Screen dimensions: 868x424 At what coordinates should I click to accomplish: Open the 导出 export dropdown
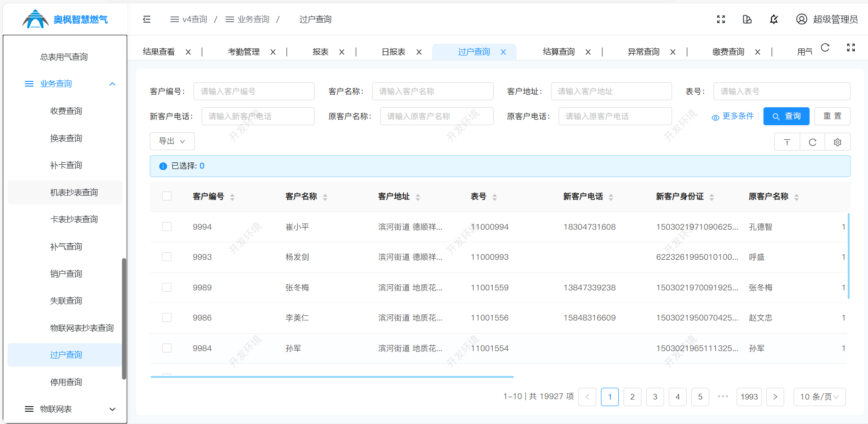pos(172,141)
